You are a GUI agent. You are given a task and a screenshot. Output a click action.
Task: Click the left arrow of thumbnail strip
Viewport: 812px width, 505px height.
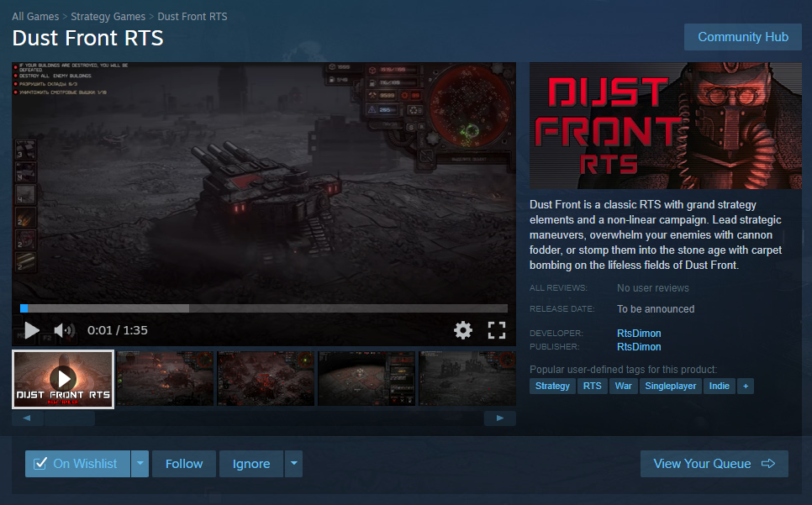26,418
